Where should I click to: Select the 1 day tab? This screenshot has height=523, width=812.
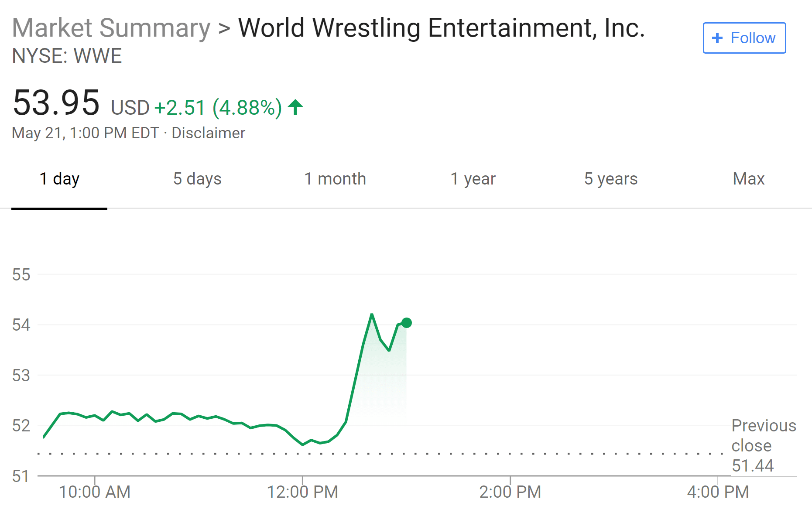(59, 179)
